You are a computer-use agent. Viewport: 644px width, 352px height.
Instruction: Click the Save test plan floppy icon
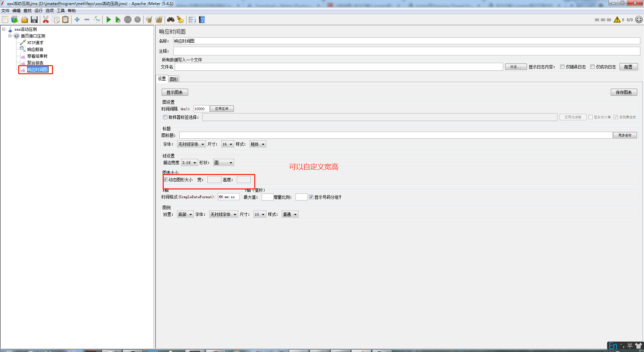coord(34,20)
